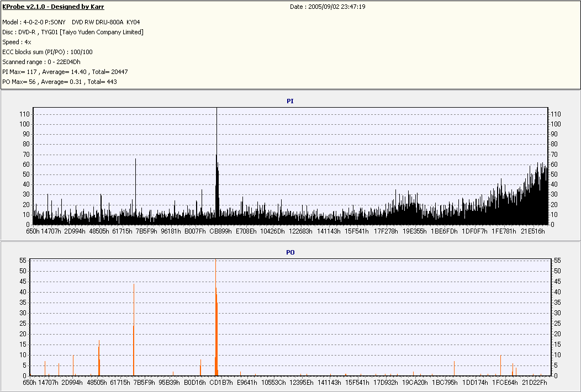Click the 650h label on PO axis
The width and height of the screenshot is (581, 392).
30,383
